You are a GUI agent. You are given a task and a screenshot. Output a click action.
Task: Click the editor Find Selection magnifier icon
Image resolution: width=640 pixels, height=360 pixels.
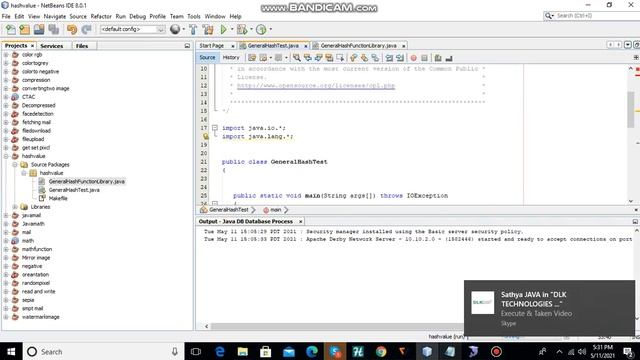(296, 58)
